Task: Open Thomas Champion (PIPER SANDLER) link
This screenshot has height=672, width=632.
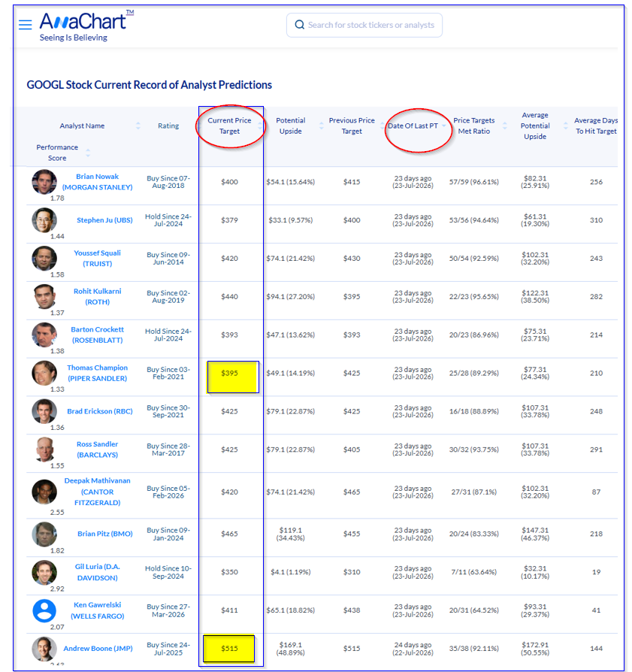Action: [97, 373]
